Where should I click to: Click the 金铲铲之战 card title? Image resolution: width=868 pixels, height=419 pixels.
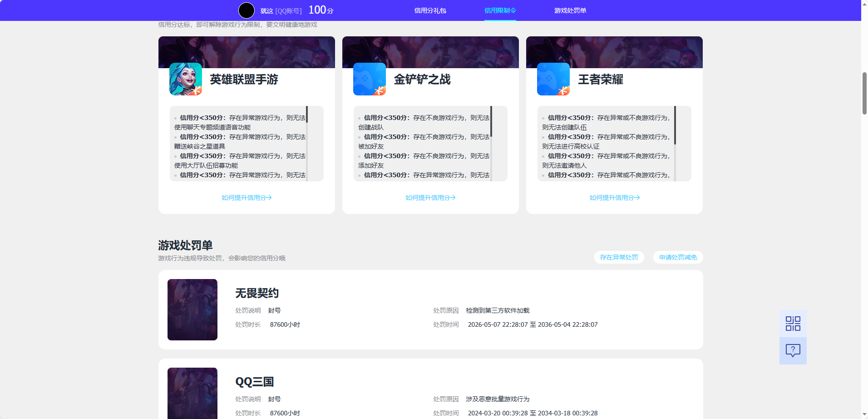coord(422,80)
